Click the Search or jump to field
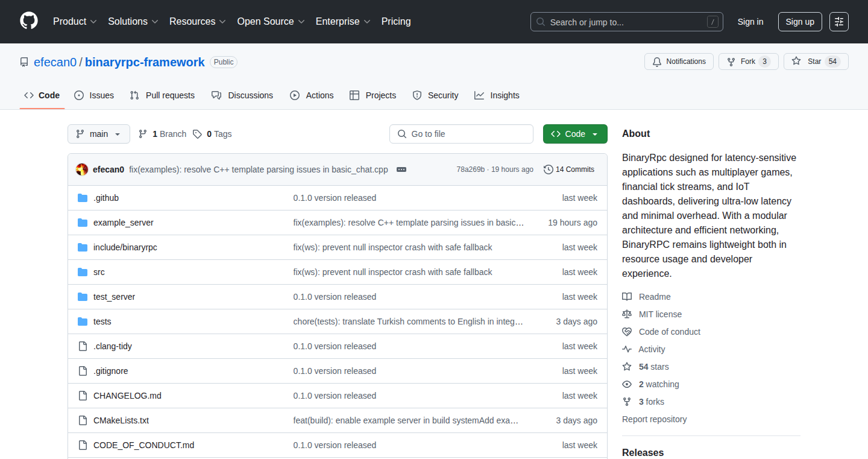Viewport: 868px width, 459px height. point(627,22)
